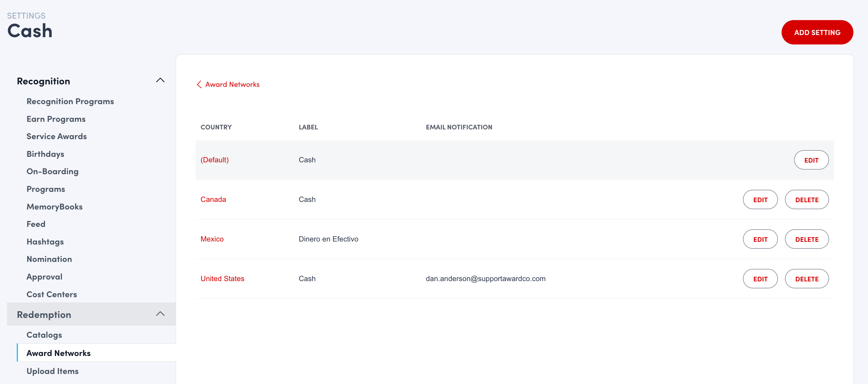Open the Mexico country link
The image size is (868, 384).
pos(212,239)
